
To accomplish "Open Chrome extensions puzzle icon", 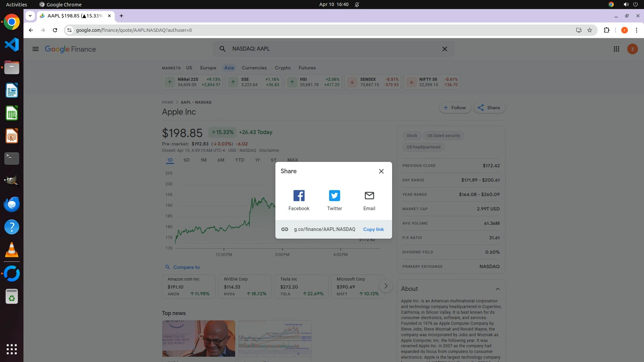I will click(606, 30).
